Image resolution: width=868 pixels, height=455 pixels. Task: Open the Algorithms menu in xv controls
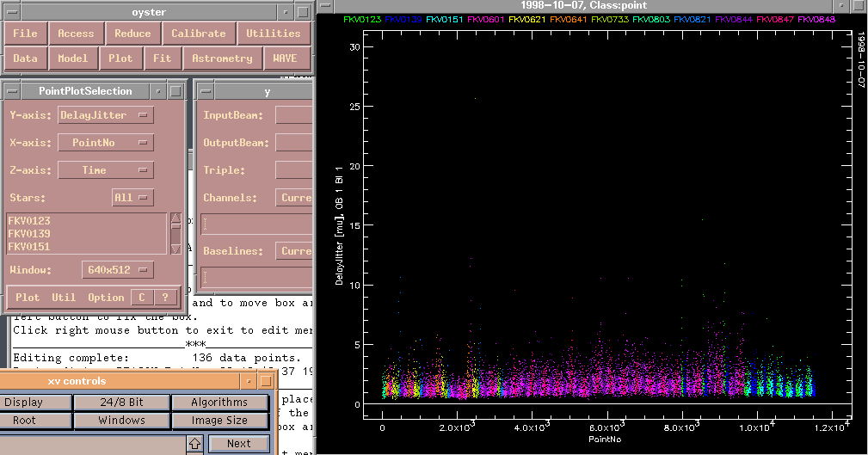point(219,403)
